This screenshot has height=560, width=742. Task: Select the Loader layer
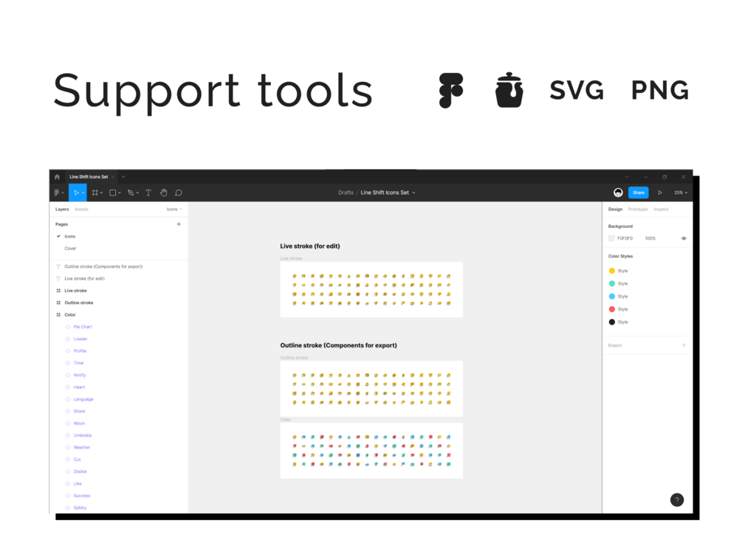pos(80,339)
